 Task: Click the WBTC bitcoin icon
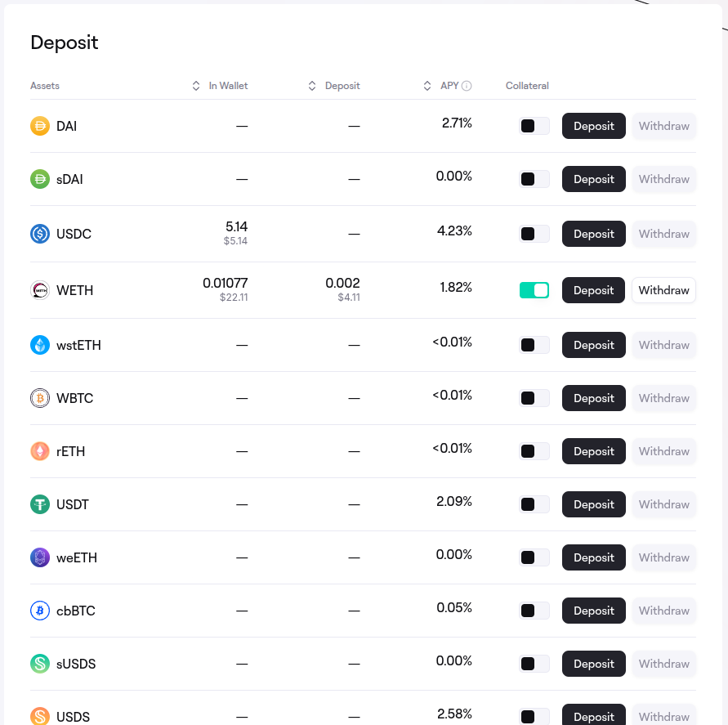[x=40, y=398]
